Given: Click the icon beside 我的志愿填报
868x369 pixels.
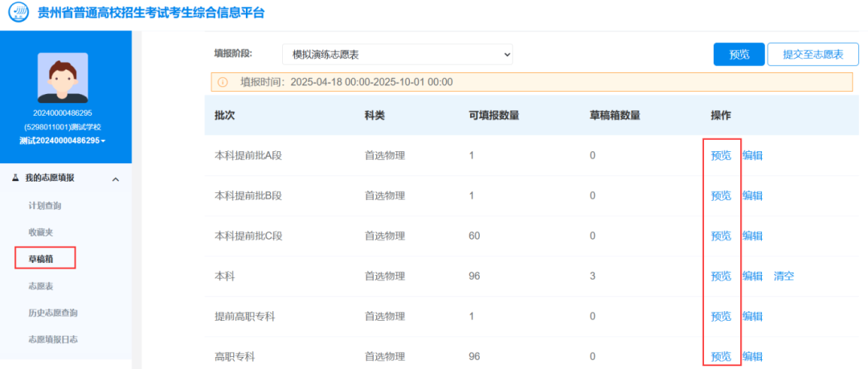Looking at the screenshot, I should point(15,178).
